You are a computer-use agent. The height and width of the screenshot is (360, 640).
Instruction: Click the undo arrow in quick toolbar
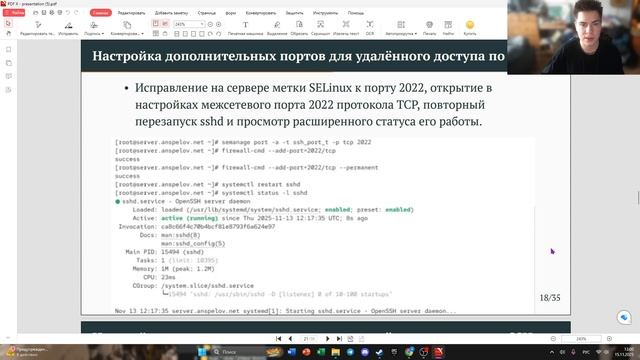pos(68,13)
